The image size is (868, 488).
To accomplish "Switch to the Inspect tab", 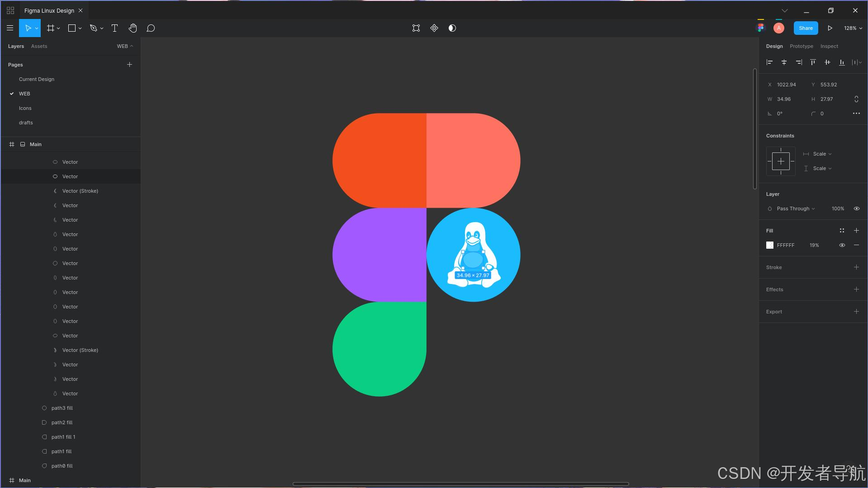I will [x=829, y=46].
